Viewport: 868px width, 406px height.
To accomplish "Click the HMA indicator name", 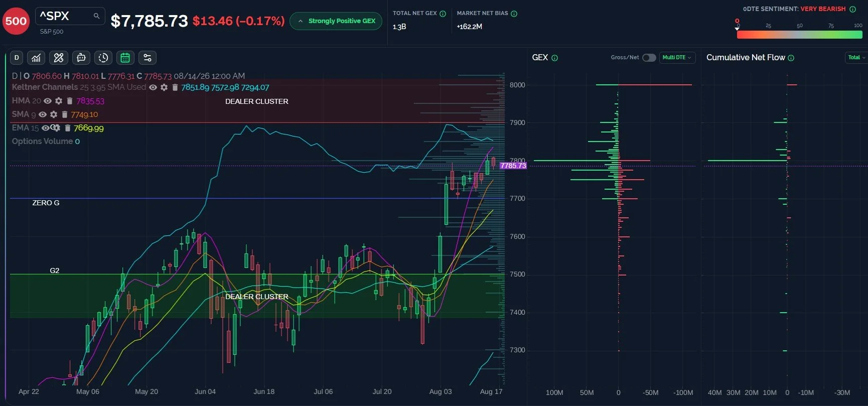I will click(x=21, y=101).
